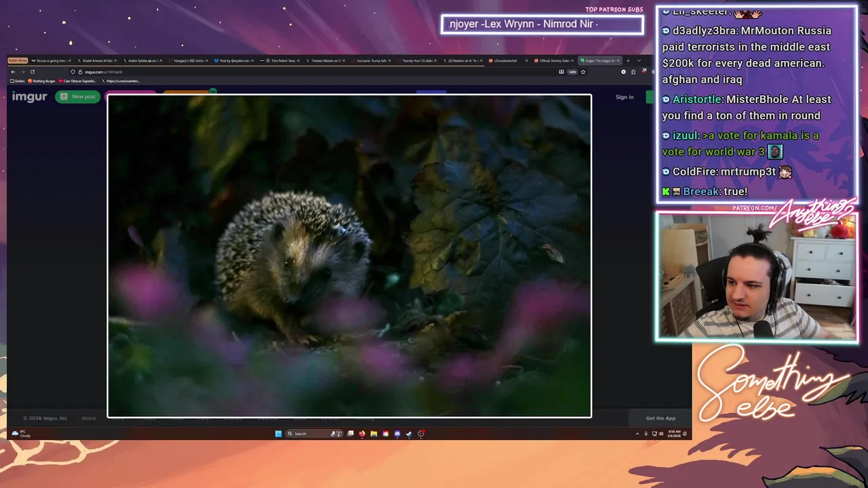The width and height of the screenshot is (868, 488).
Task: Click username d3adlyz3bra in chat
Action: tap(705, 30)
